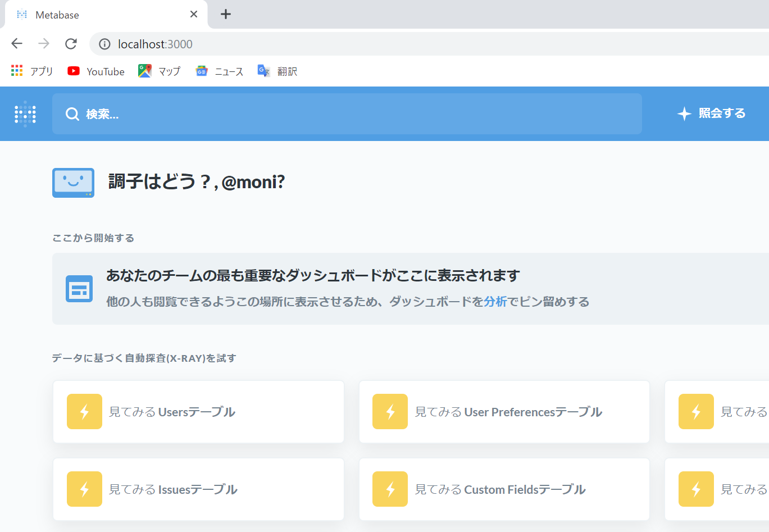Open the アプリ apps bookmark
The height and width of the screenshot is (532, 769).
click(32, 71)
